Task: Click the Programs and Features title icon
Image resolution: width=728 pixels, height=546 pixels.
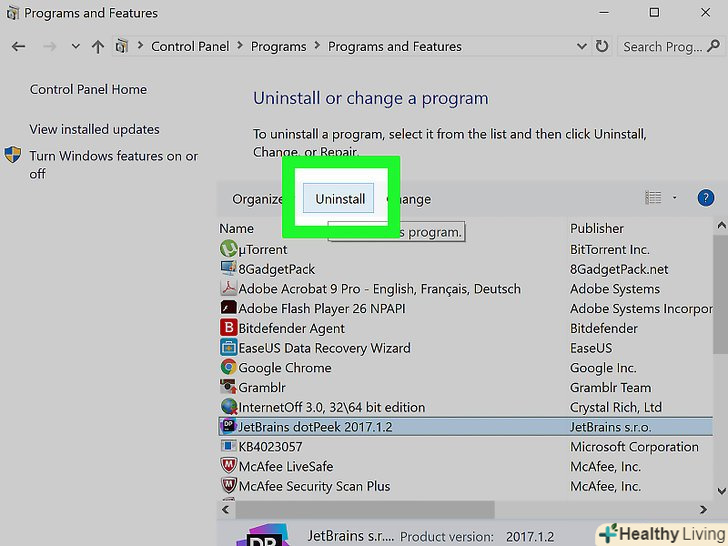Action: point(13,13)
